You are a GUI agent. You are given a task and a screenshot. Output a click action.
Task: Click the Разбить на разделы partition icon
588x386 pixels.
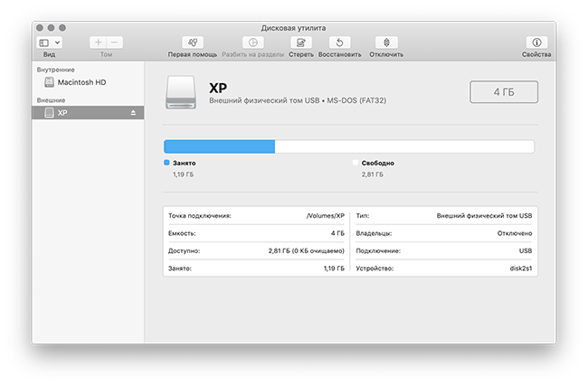pos(252,42)
